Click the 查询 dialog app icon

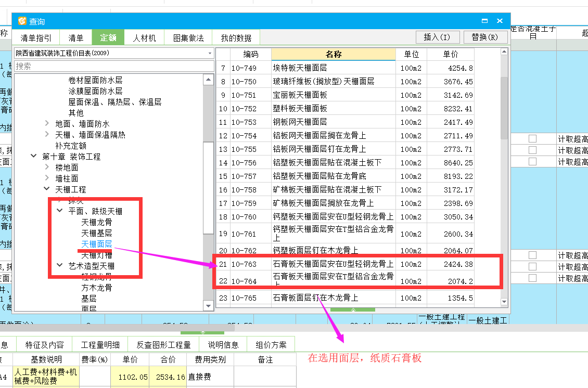[22, 21]
